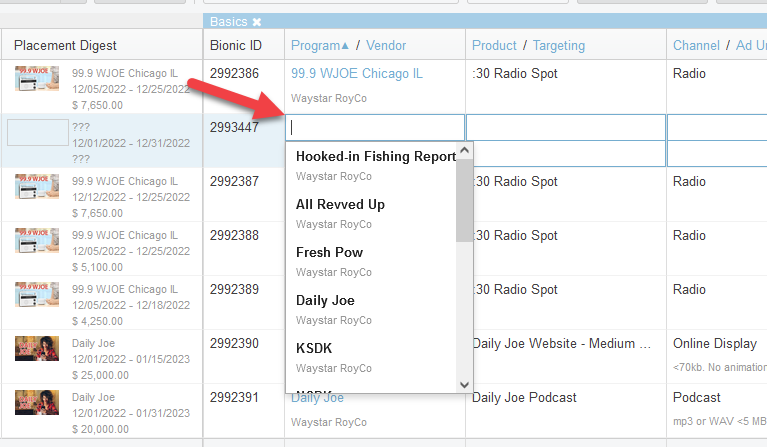Click the empty Product input field
Screen dimensions: 767x447
[x=565, y=128]
